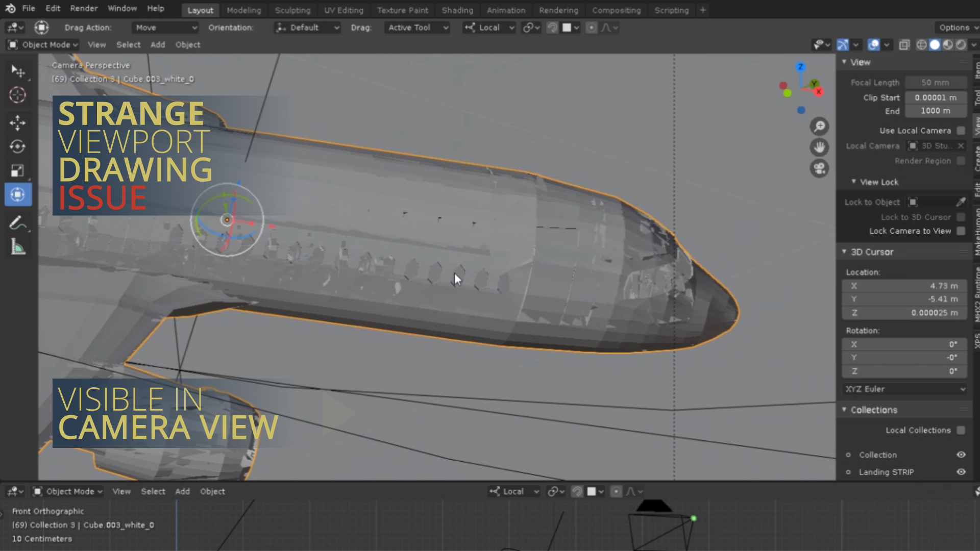Select the Annotate tool
This screenshot has width=980, height=551.
pyautogui.click(x=18, y=223)
